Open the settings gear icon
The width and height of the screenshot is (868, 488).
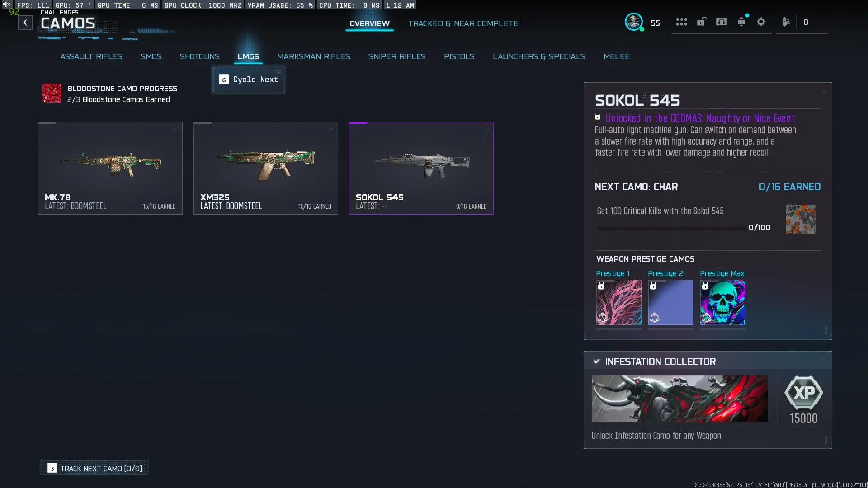[x=761, y=22]
